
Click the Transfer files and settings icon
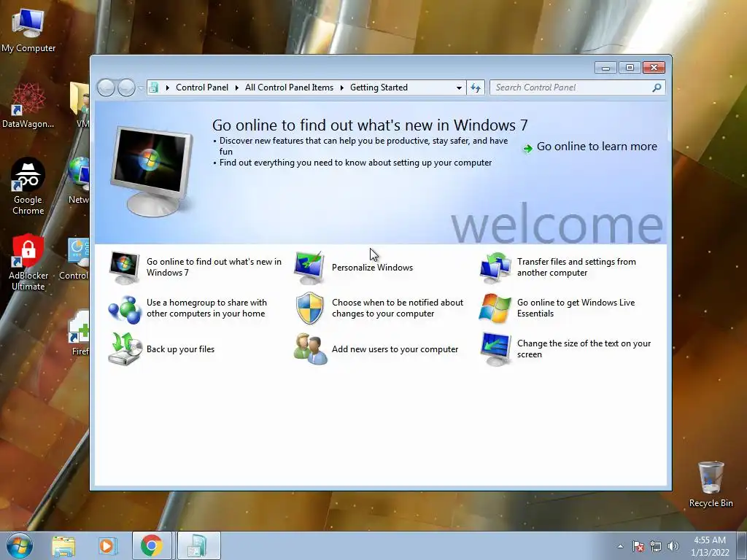coord(495,267)
